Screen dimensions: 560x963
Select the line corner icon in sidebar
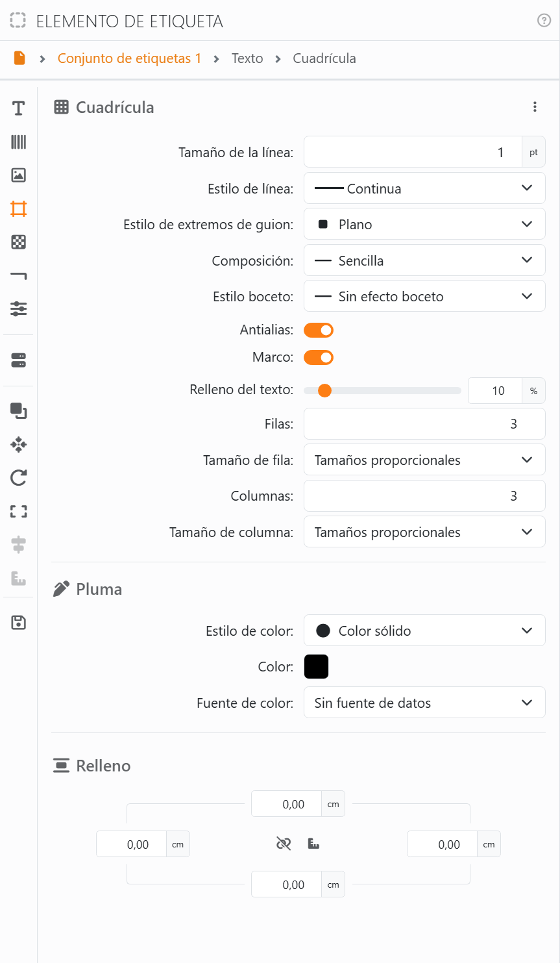(x=18, y=276)
